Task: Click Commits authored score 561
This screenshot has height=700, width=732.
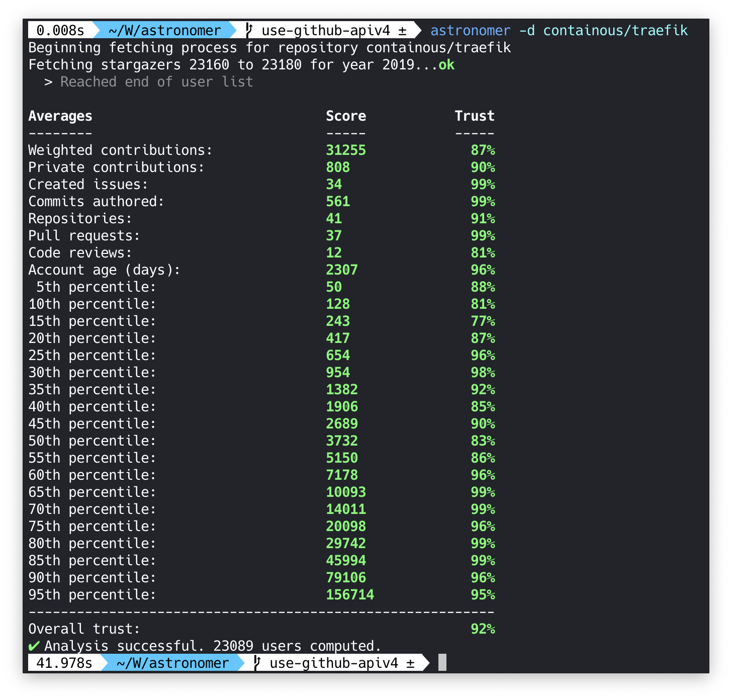Action: point(338,202)
